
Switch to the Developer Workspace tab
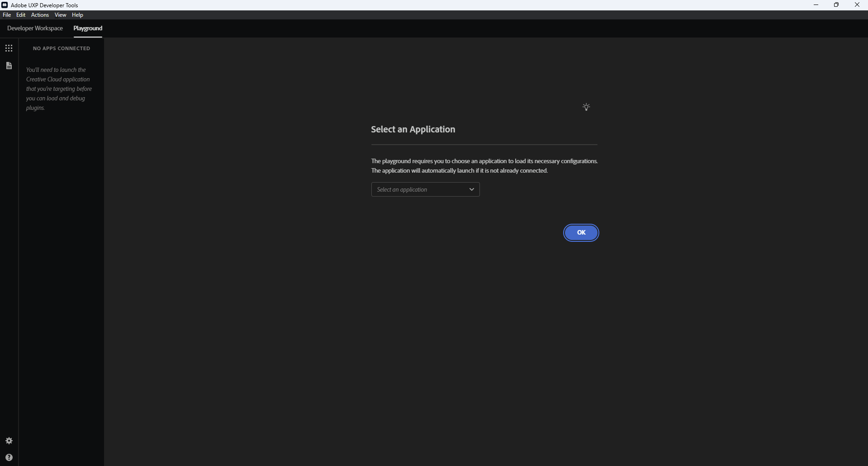(x=35, y=28)
